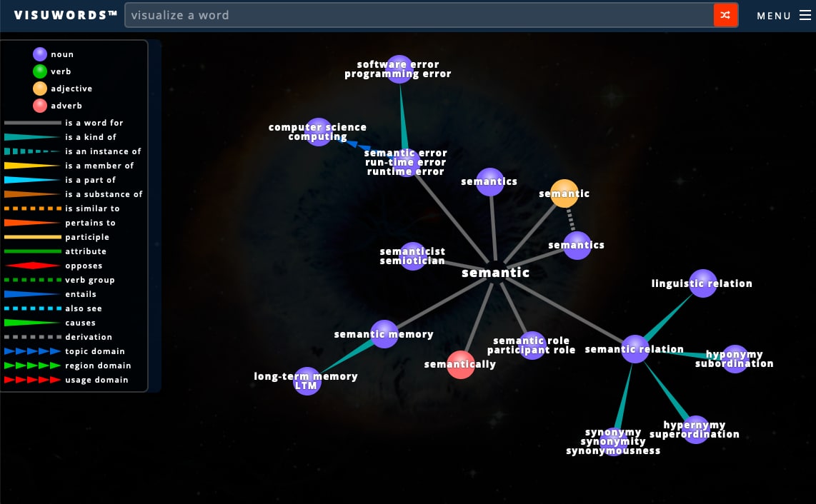The width and height of the screenshot is (816, 504).
Task: Click the orange adjective legend circle
Action: tap(40, 89)
